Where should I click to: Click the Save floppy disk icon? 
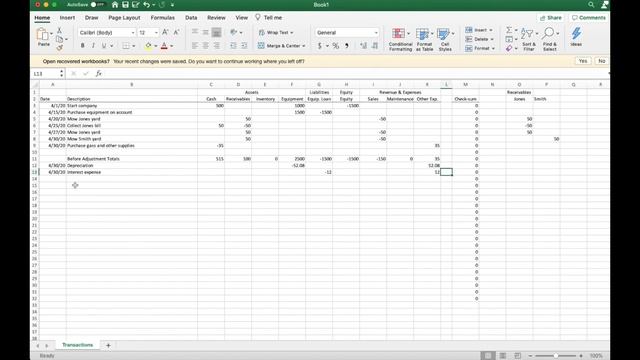125,5
